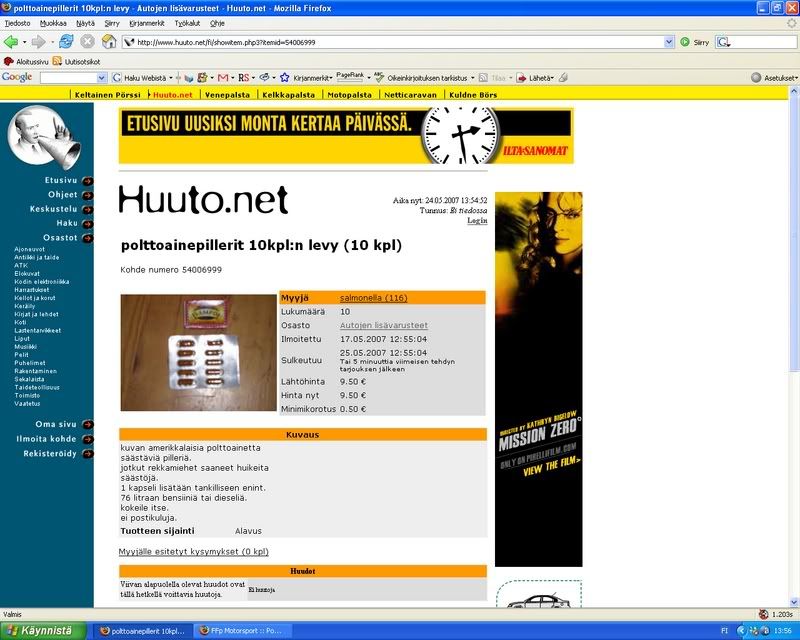The width and height of the screenshot is (800, 640).
Task: Click the red arrow next to Ohjeet
Action: tap(88, 195)
